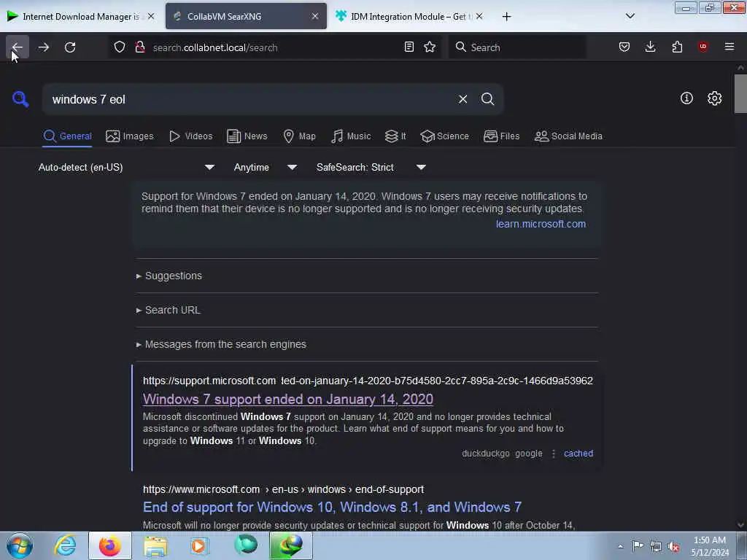The height and width of the screenshot is (560, 747).
Task: Select the Social Media search category
Action: tap(568, 136)
